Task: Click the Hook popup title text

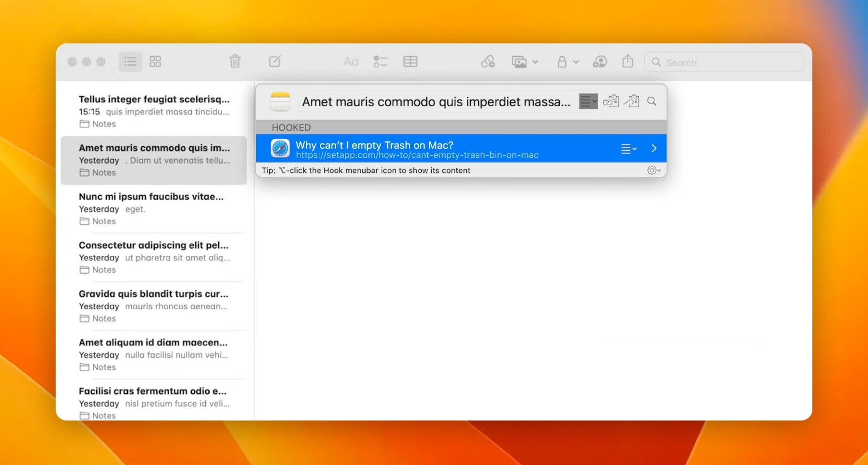Action: pos(436,102)
